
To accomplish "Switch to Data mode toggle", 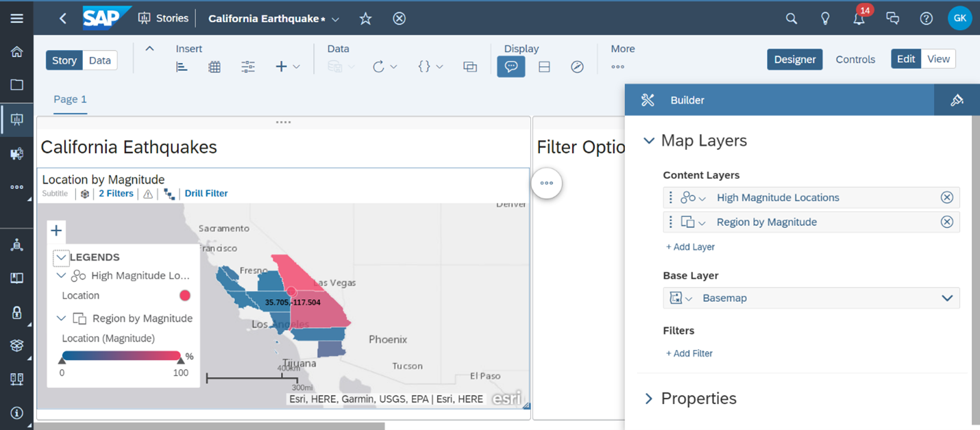I will pyautogui.click(x=99, y=60).
